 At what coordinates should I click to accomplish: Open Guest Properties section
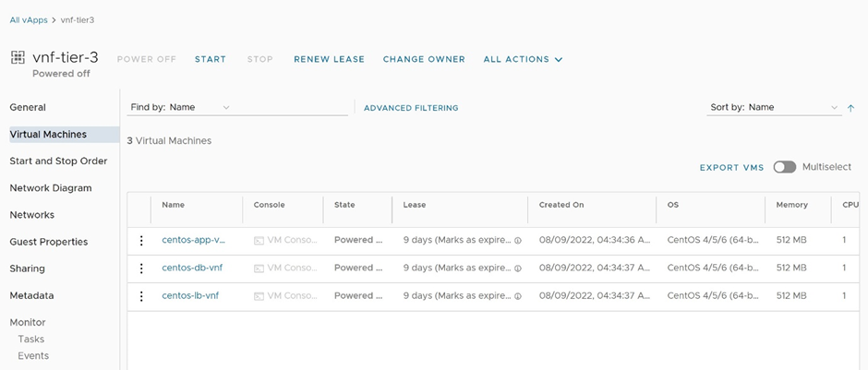point(48,242)
